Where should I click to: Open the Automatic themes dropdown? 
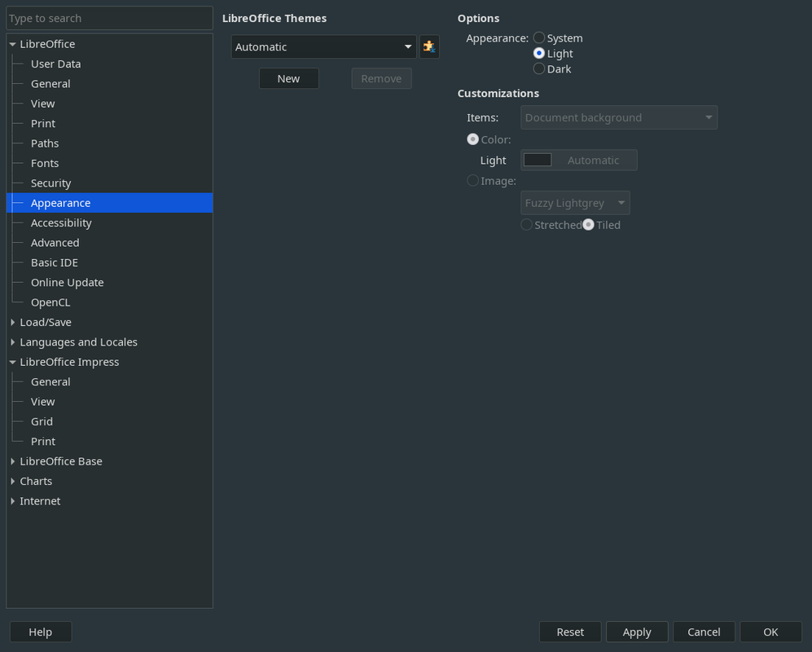pos(323,46)
